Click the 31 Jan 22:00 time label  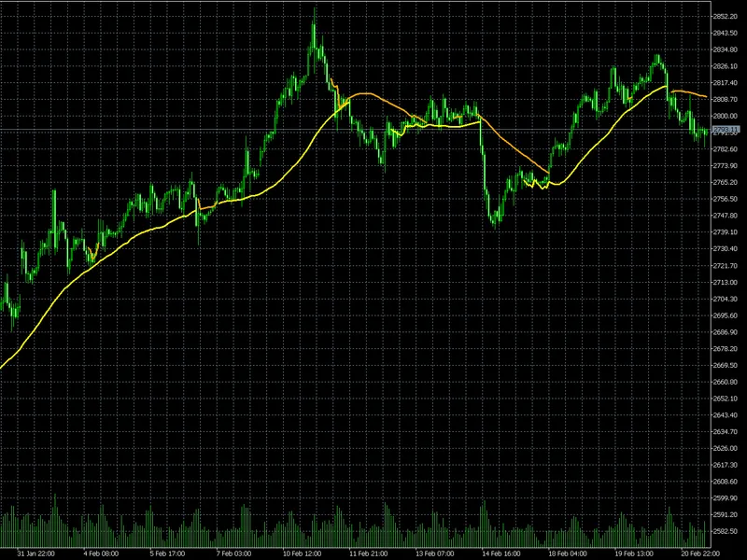coord(35,553)
